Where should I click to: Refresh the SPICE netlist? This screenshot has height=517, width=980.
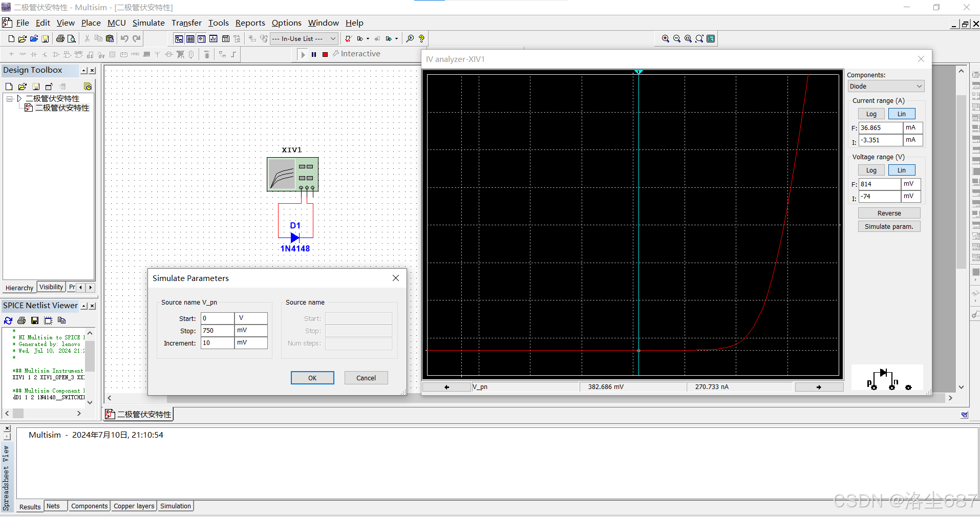[x=8, y=320]
